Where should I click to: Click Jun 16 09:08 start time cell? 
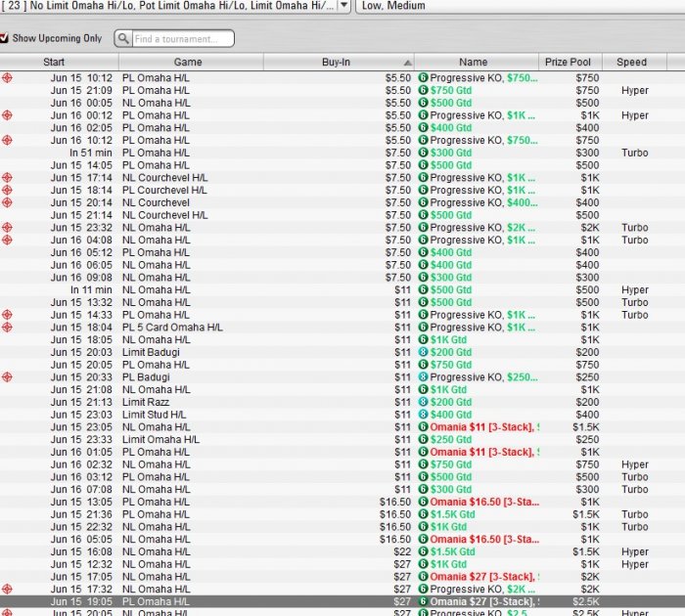coord(81,278)
